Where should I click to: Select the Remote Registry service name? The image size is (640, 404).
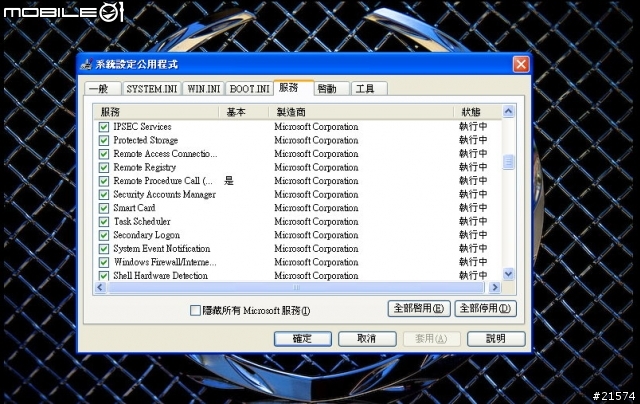(144, 167)
